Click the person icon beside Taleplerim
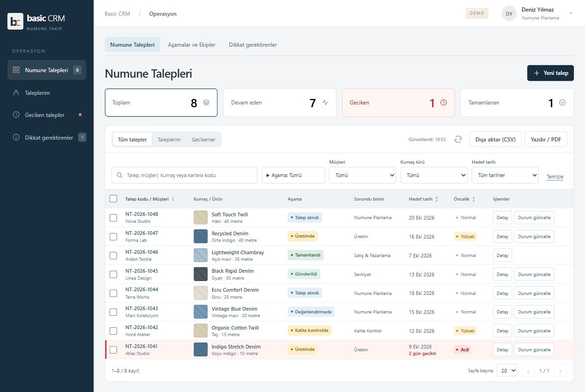 pos(16,93)
